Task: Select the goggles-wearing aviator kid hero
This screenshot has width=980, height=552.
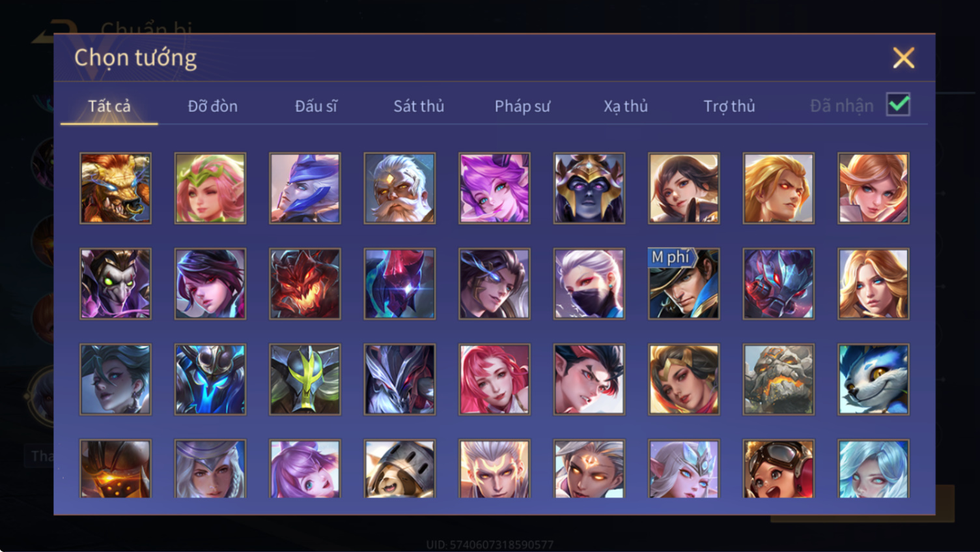Action: pyautogui.click(x=779, y=469)
